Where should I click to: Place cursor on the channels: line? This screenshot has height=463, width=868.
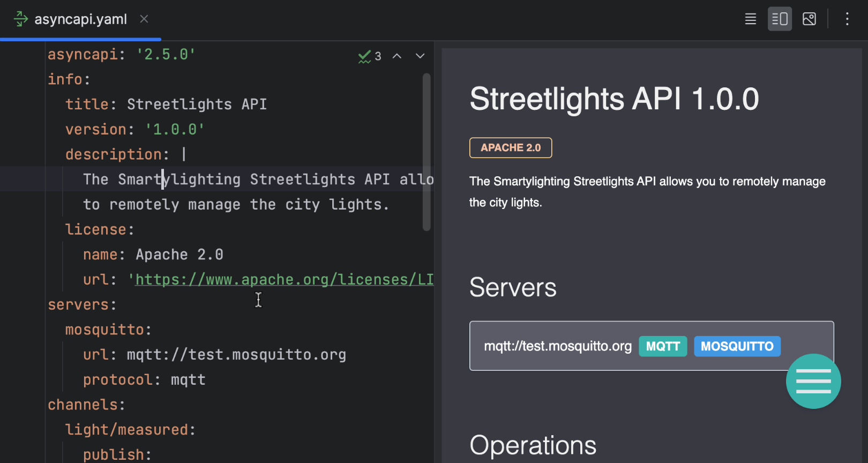tap(86, 405)
